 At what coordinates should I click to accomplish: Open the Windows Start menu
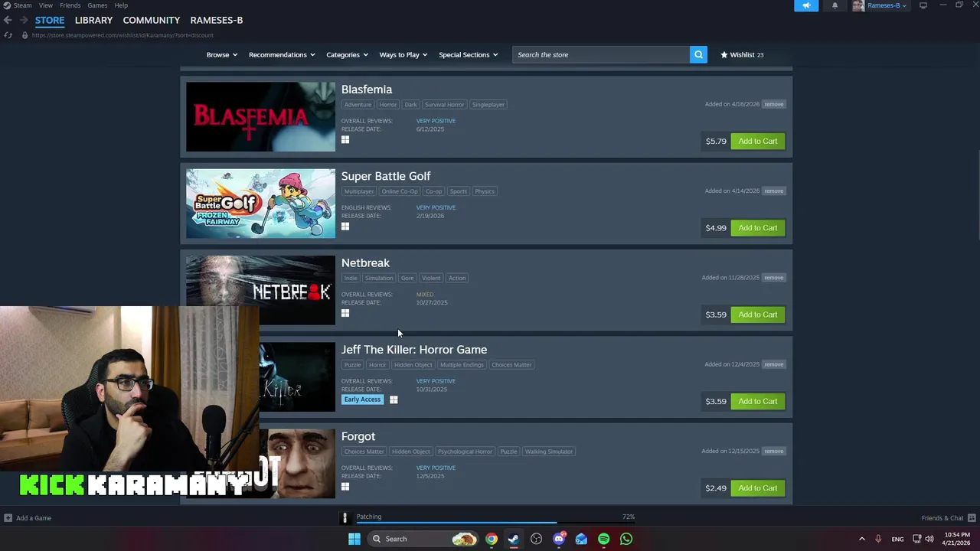[x=354, y=539]
